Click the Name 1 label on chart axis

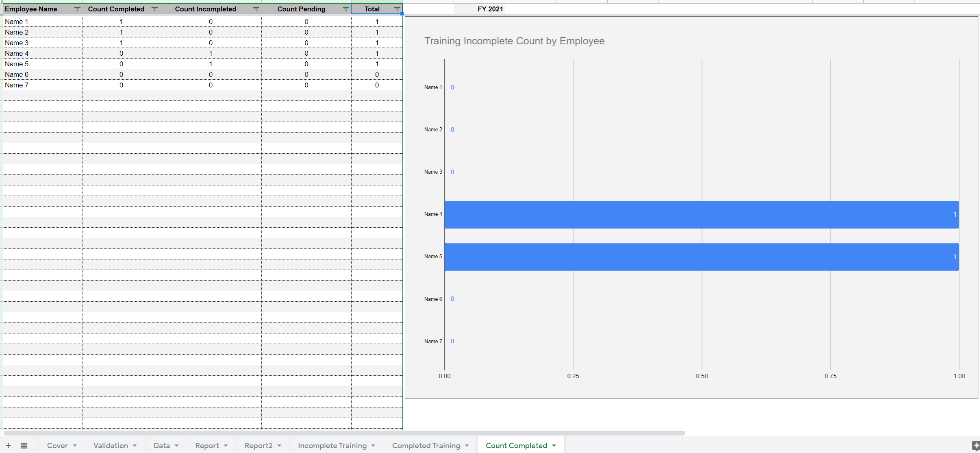433,87
